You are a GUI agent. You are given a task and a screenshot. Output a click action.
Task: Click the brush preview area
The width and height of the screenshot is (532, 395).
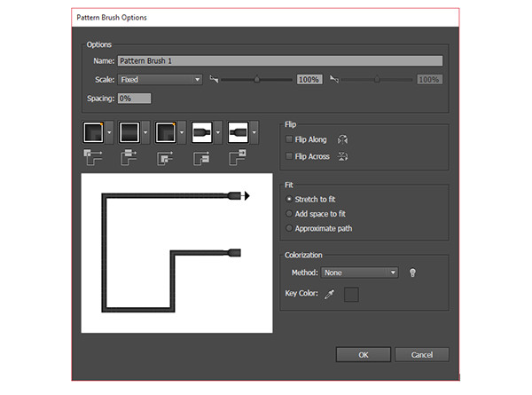[x=176, y=253]
